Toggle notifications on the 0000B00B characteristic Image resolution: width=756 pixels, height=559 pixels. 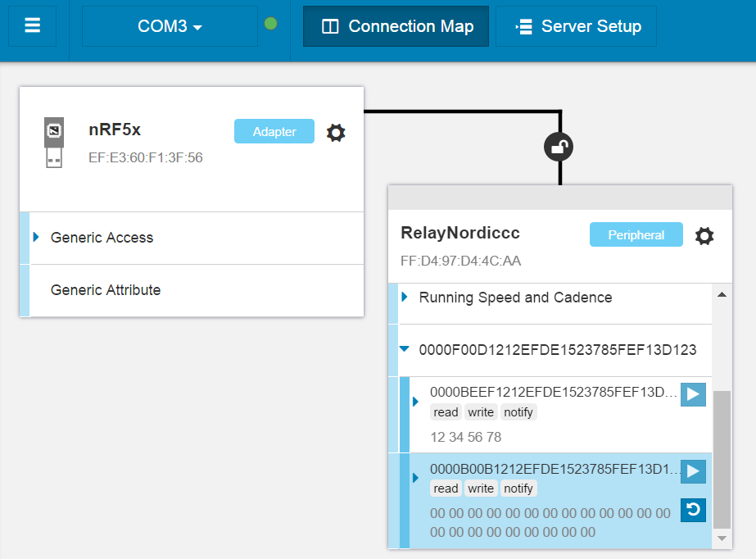pyautogui.click(x=693, y=471)
